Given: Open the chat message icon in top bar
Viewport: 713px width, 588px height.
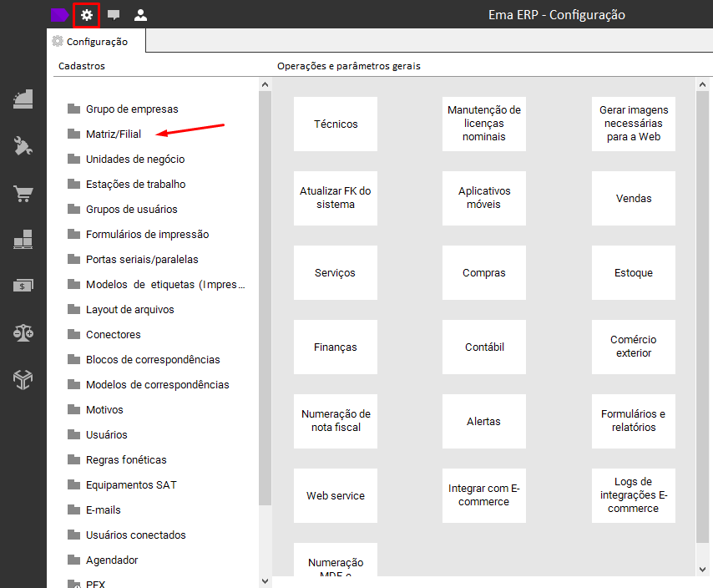Looking at the screenshot, I should (114, 15).
